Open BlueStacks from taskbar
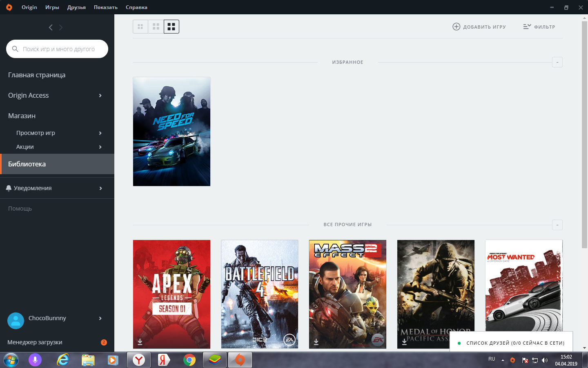 pyautogui.click(x=215, y=360)
